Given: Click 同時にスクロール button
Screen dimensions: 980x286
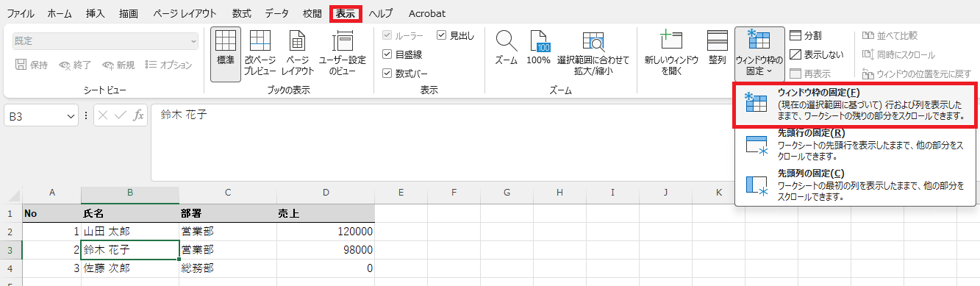Looking at the screenshot, I should click(898, 54).
